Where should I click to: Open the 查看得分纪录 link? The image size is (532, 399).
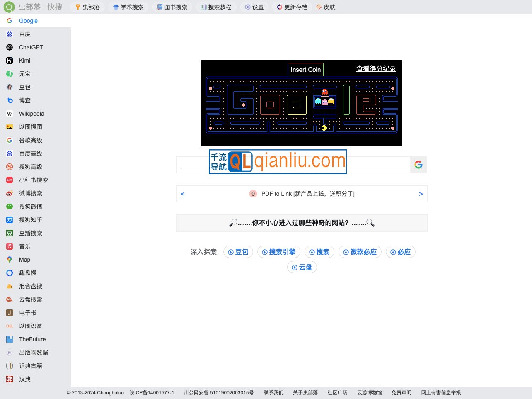(376, 68)
